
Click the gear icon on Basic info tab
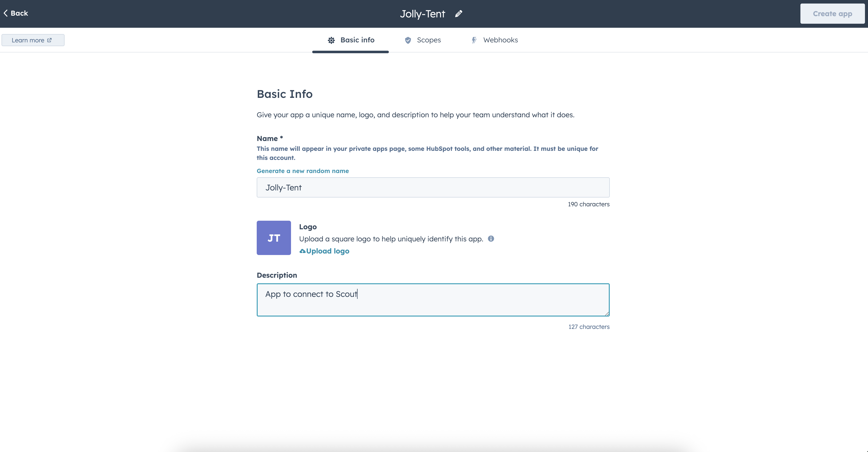coord(331,40)
